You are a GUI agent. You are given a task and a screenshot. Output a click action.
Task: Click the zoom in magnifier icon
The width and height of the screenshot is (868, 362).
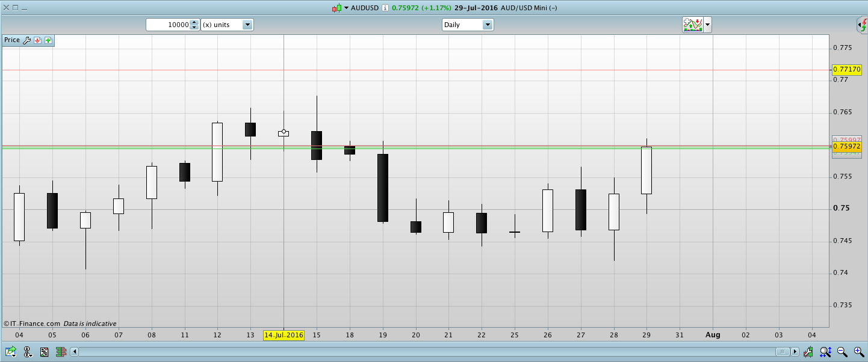click(x=859, y=352)
